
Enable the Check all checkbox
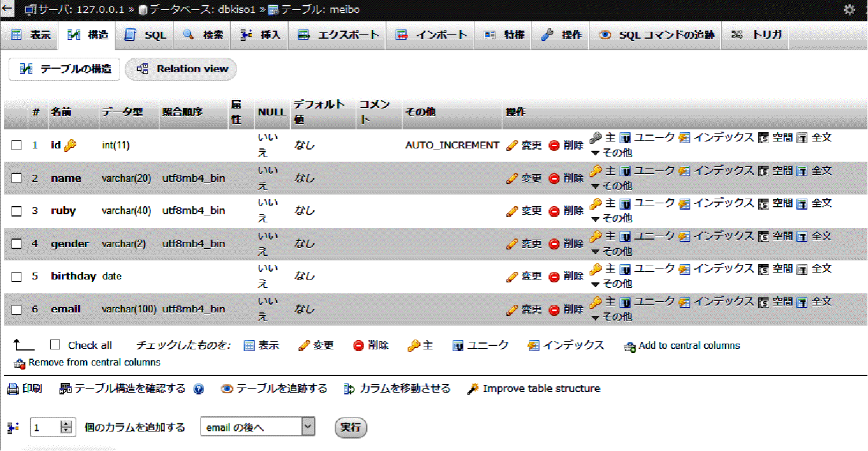point(55,345)
